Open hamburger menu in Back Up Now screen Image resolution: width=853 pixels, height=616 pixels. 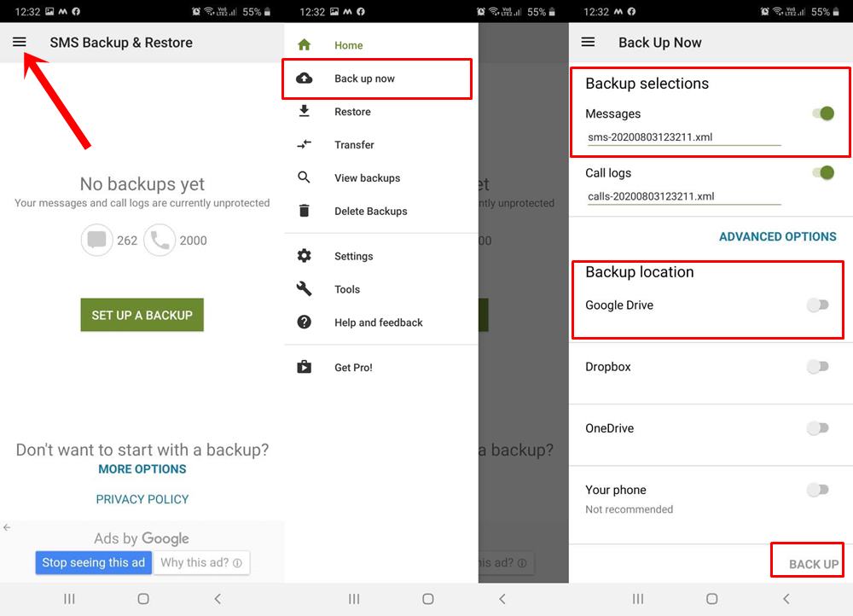[588, 42]
